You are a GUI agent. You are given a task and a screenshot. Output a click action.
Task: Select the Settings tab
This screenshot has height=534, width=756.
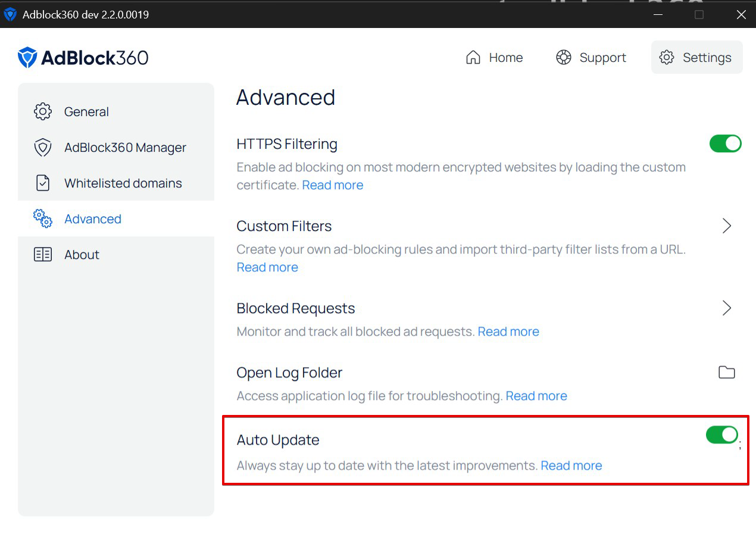[697, 58]
